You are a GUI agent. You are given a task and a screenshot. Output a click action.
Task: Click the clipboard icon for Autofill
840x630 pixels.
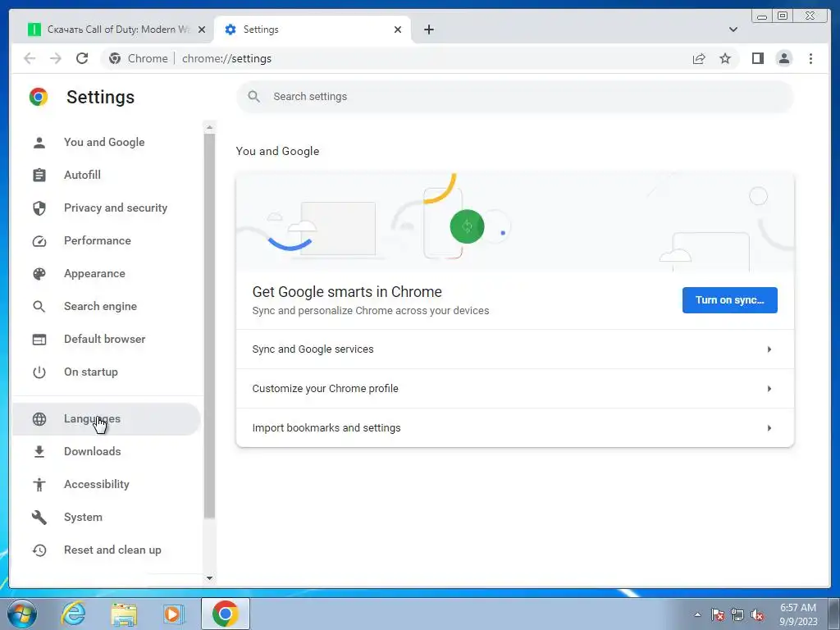click(x=39, y=176)
